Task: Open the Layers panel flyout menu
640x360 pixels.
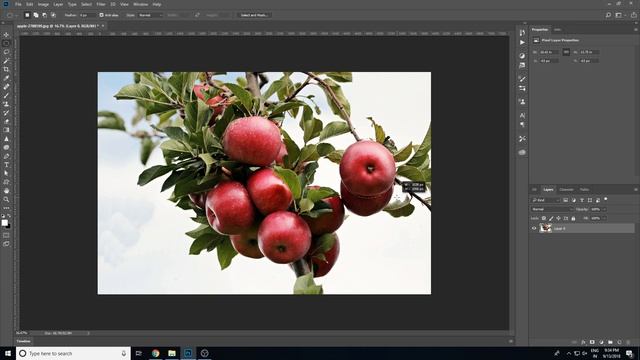Action: pos(636,189)
